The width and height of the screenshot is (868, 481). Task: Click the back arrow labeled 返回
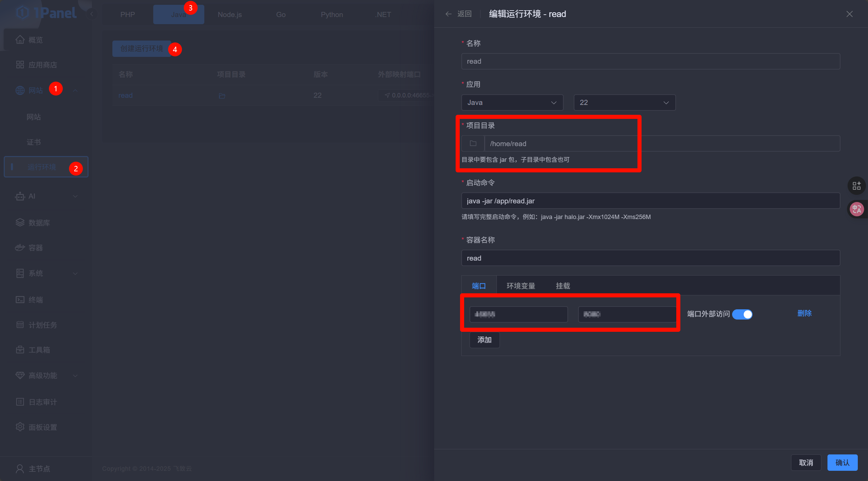pos(458,14)
